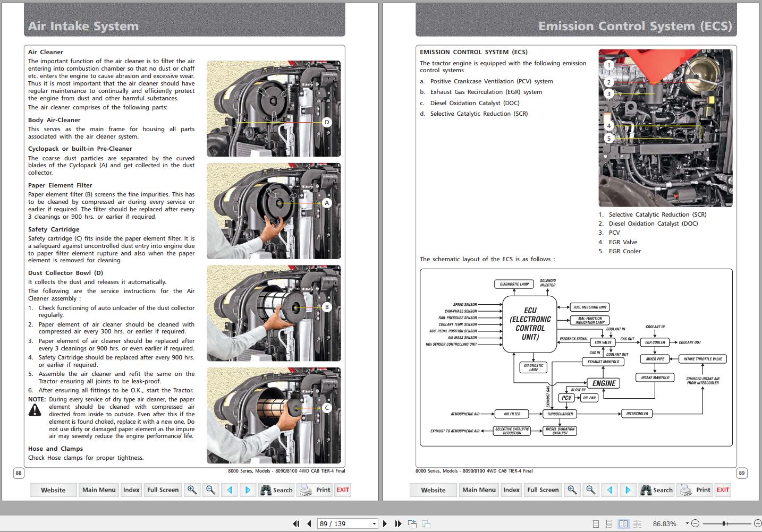Click red EXIT button on page 89
This screenshot has height=532, width=762.
pos(723,490)
